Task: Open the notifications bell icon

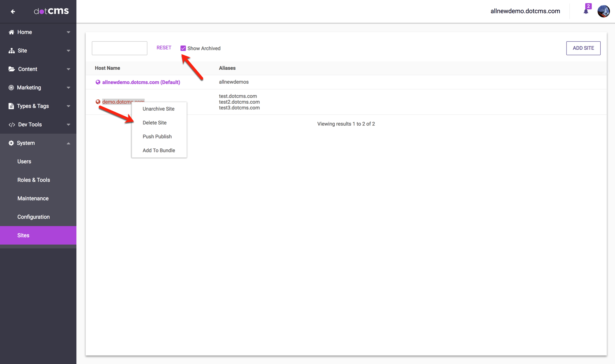Action: point(586,11)
